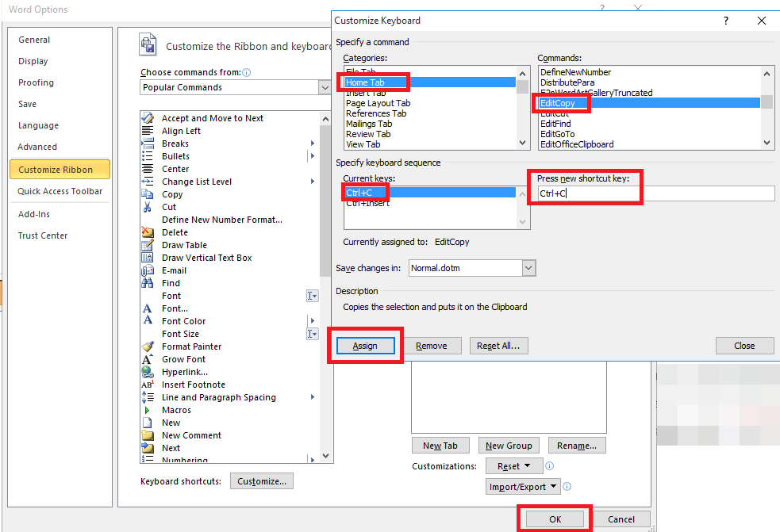Open the Quick Access Toolbar section
The image size is (780, 532).
pos(60,191)
